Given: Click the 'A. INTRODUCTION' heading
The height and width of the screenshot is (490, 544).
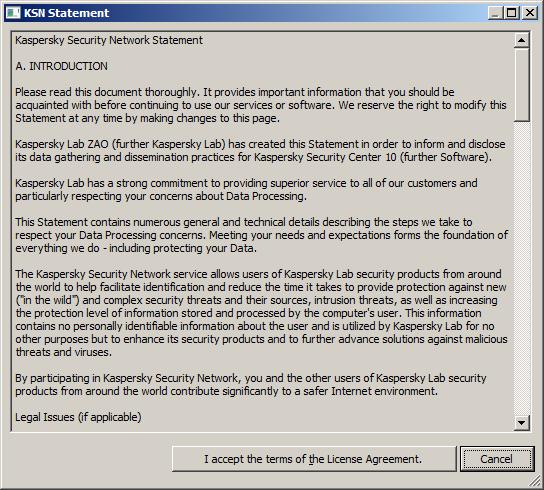Looking at the screenshot, I should (x=61, y=66).
